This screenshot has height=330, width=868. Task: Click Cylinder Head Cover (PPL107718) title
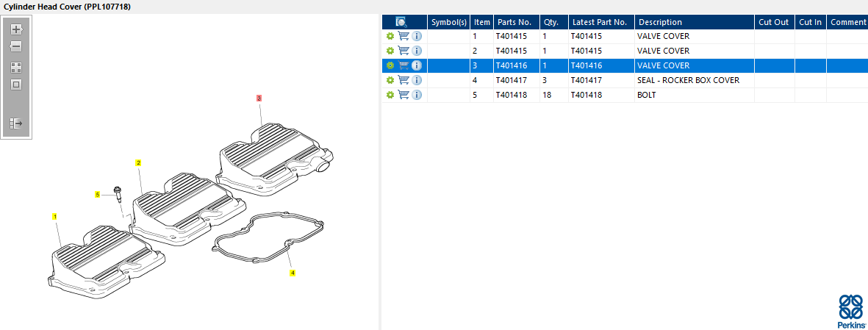[68, 7]
